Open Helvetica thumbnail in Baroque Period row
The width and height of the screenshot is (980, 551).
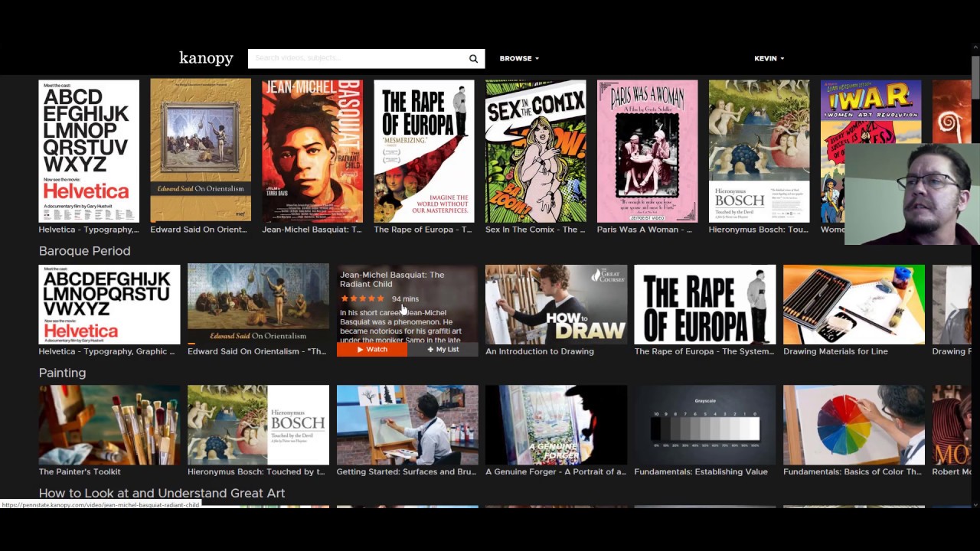pos(109,305)
